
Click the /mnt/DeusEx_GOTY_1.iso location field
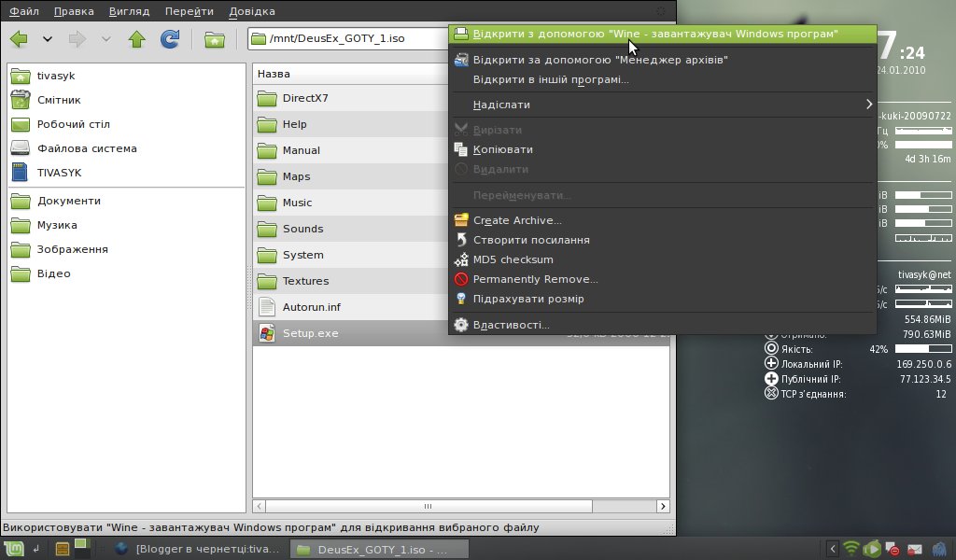[349, 38]
